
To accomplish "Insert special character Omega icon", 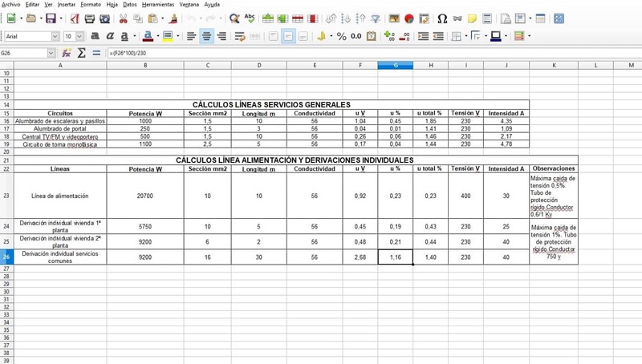I will [442, 18].
